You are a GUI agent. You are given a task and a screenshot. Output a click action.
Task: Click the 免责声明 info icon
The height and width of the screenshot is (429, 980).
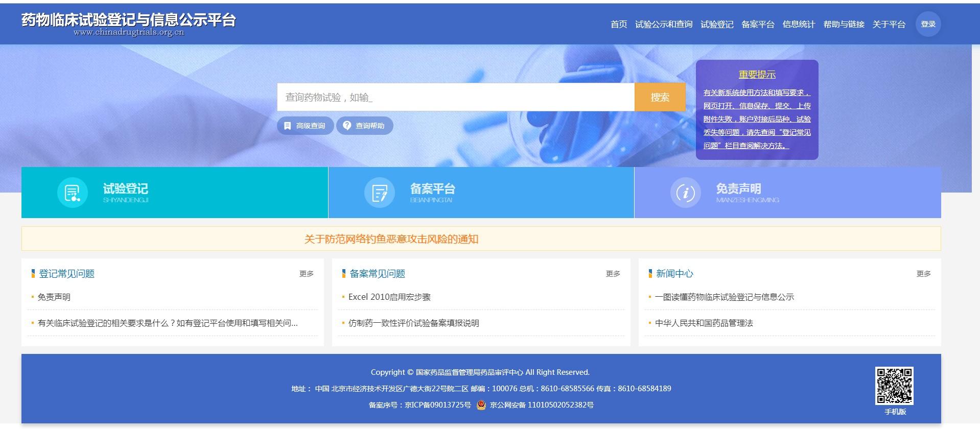click(x=685, y=193)
